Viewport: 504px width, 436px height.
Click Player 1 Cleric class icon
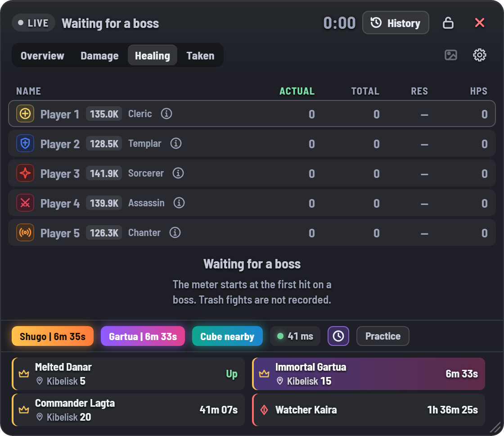(x=25, y=114)
